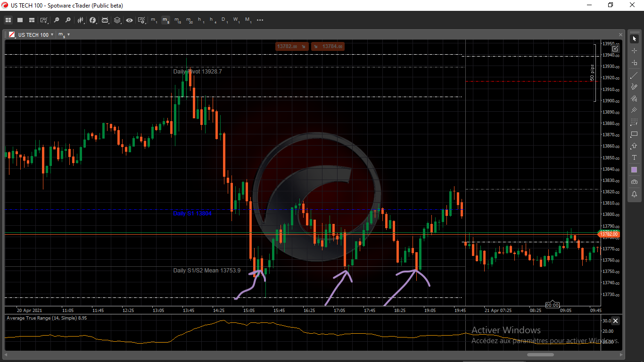The image size is (644, 362).
Task: Switch to h1 timeframe
Action: 201,20
